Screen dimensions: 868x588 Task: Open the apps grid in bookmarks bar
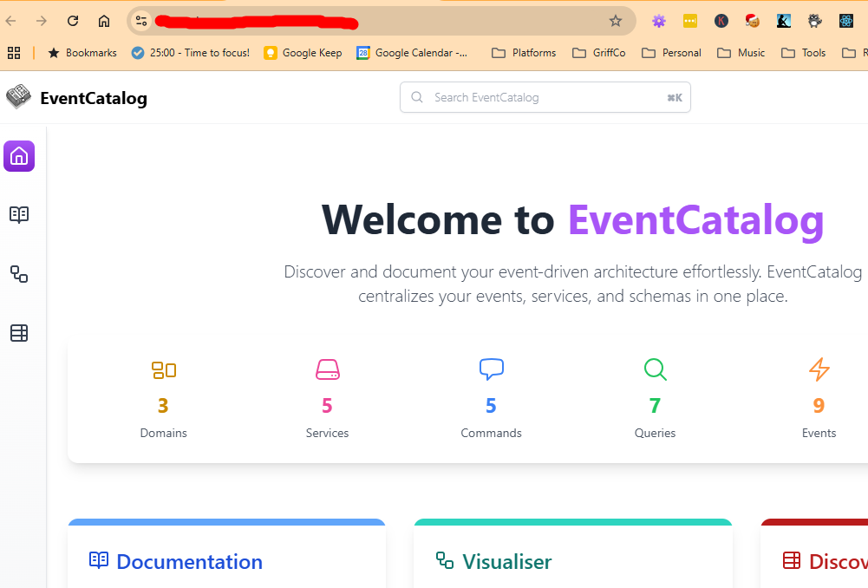(14, 53)
